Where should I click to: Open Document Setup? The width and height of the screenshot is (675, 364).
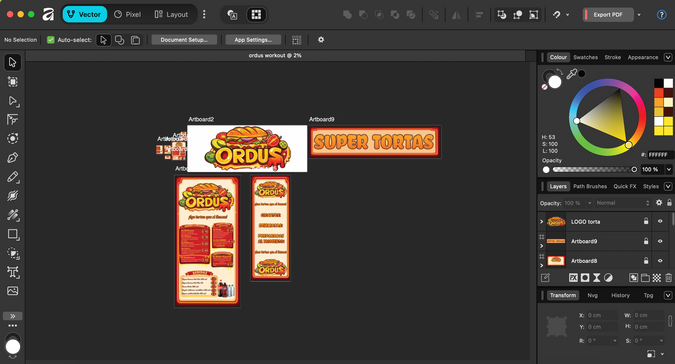184,40
